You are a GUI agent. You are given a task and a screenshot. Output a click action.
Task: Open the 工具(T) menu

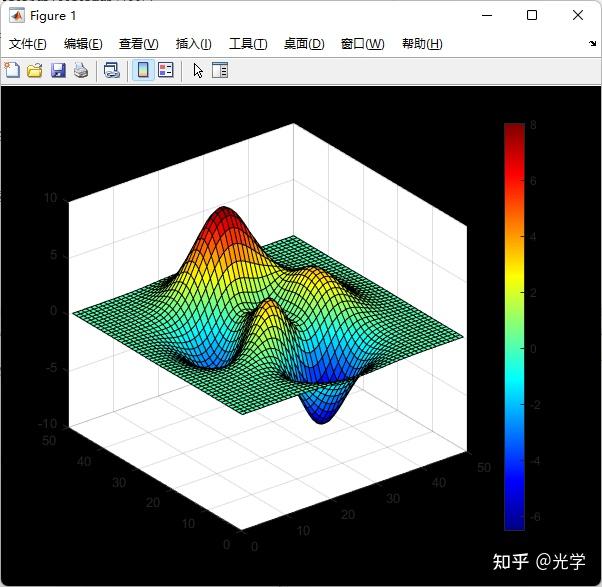click(248, 44)
